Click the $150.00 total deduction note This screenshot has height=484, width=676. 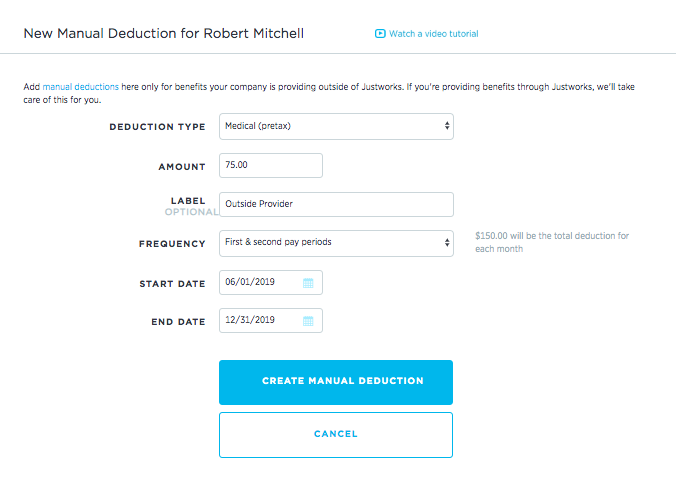point(552,242)
